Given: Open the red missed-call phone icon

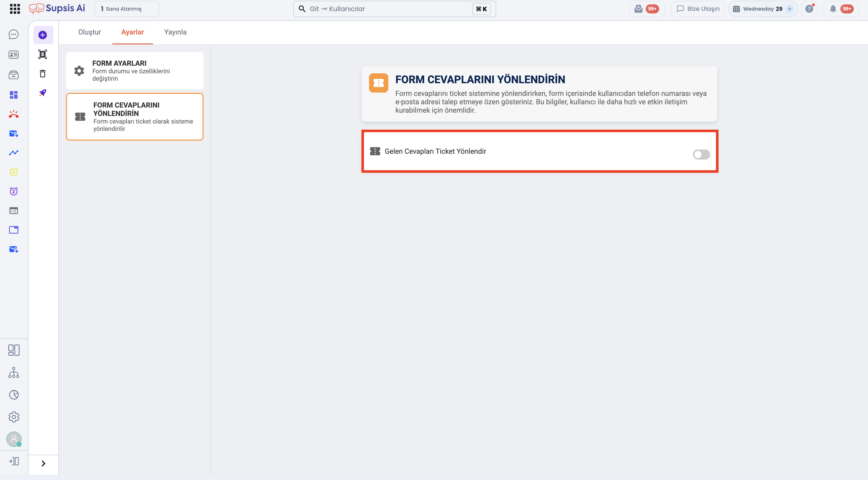Looking at the screenshot, I should pyautogui.click(x=13, y=114).
